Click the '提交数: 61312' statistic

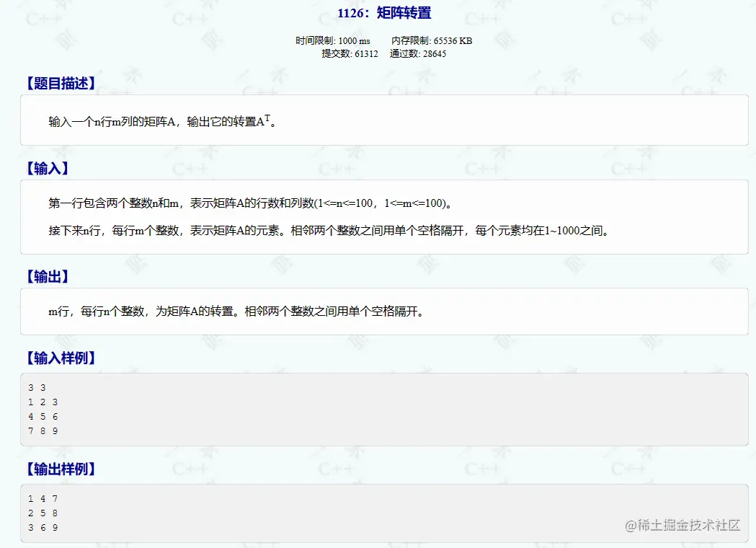(x=350, y=54)
